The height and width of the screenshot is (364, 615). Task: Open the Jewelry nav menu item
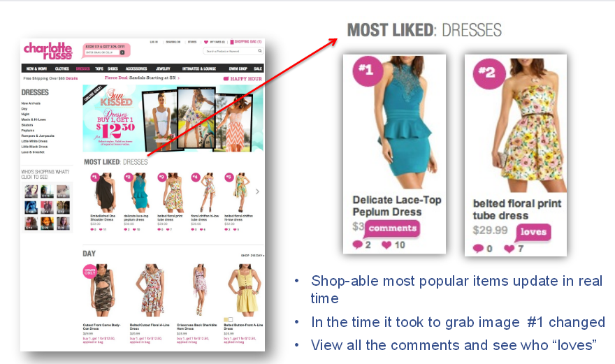click(163, 68)
